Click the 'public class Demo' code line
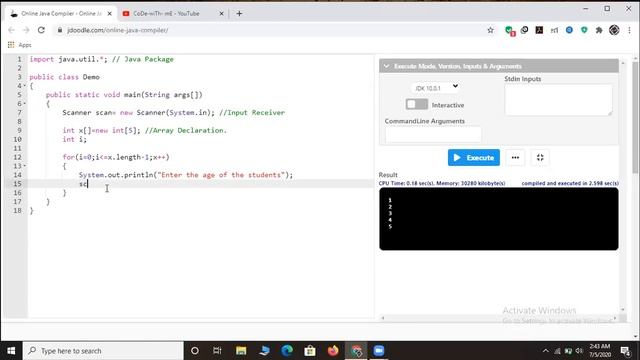Screen dimensions: 640x360 (64, 77)
